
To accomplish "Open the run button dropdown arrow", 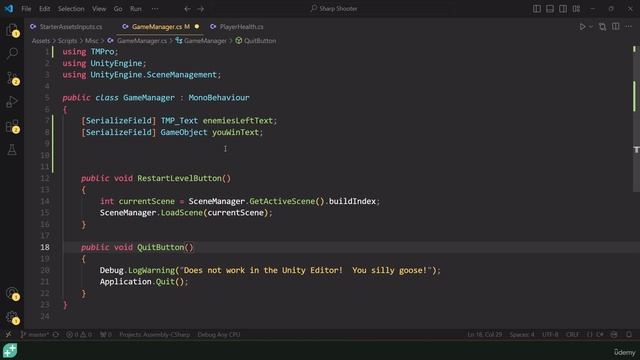I will pyautogui.click(x=591, y=27).
